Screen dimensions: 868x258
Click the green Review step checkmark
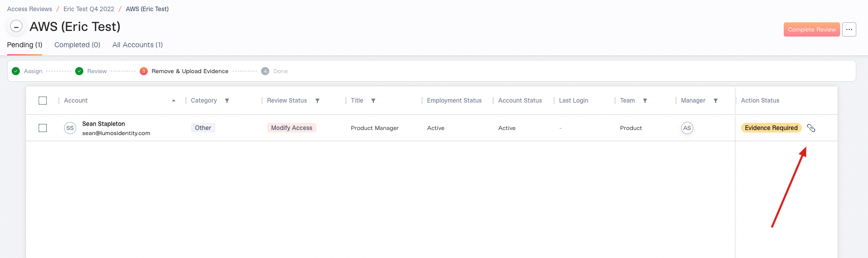(79, 71)
